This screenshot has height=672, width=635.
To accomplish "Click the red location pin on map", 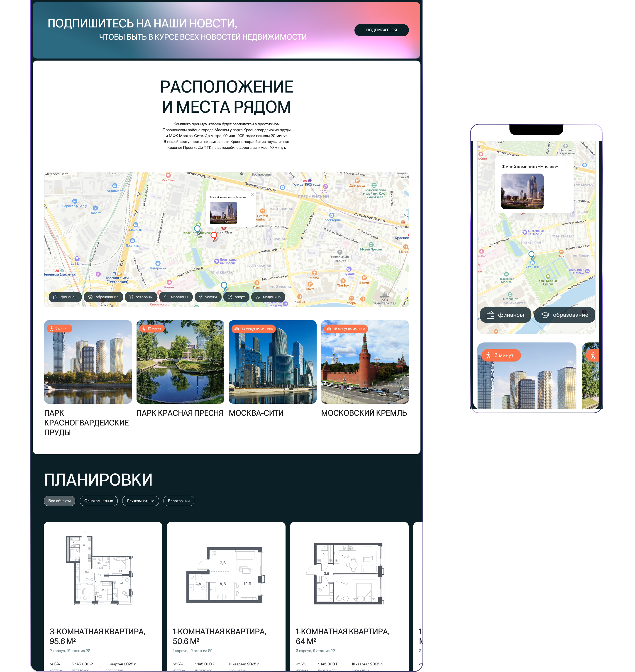I will click(214, 236).
